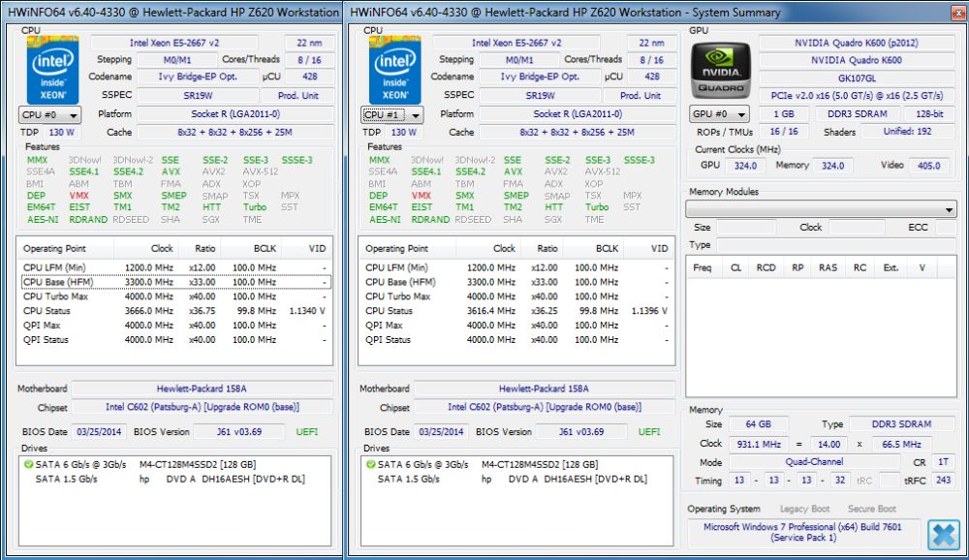Viewport: 969px width, 560px height.
Task: Click the Windows 7 Professional operating system field
Action: point(802,532)
